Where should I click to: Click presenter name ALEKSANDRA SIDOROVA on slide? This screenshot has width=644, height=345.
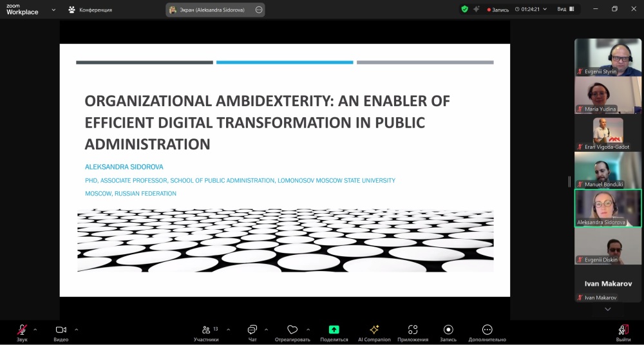[x=124, y=167]
